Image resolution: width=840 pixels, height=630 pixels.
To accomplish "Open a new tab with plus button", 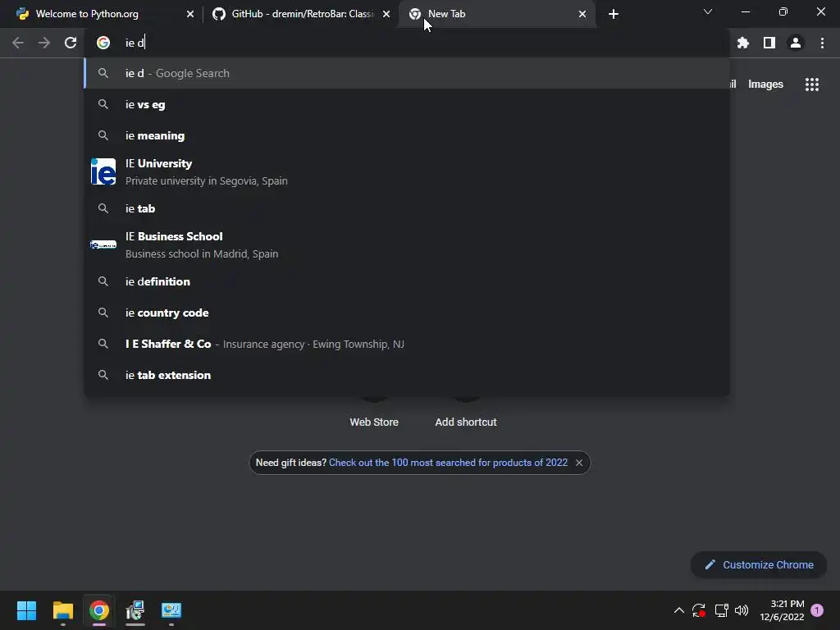I will pyautogui.click(x=614, y=14).
